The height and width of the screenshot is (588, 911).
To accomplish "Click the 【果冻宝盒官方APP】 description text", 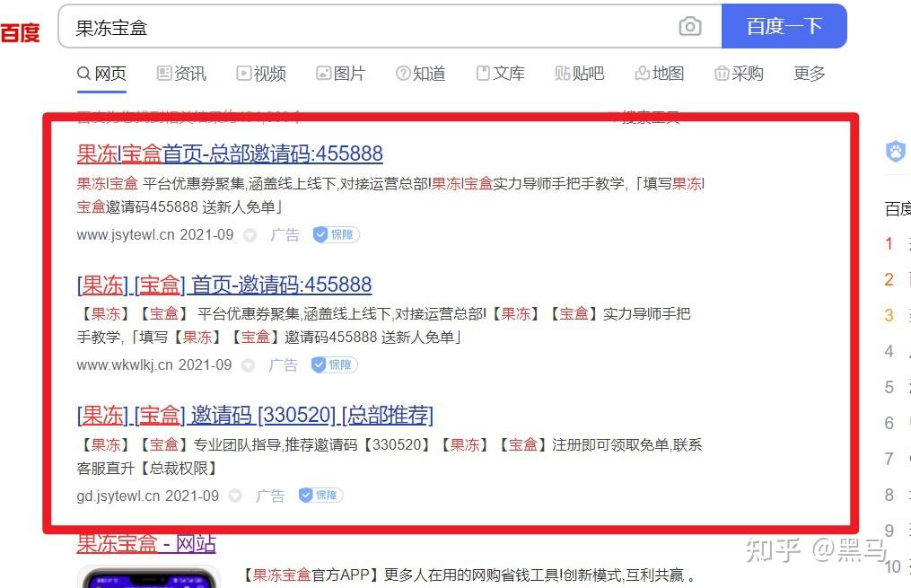I will coord(467,575).
